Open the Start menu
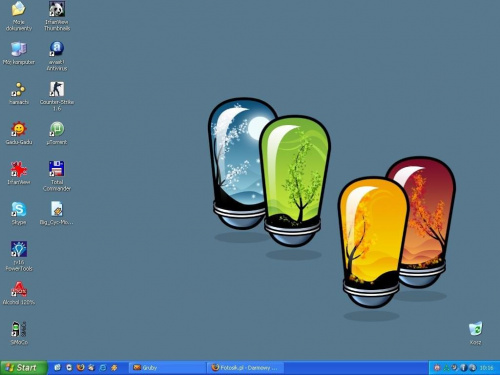 pos(23,368)
